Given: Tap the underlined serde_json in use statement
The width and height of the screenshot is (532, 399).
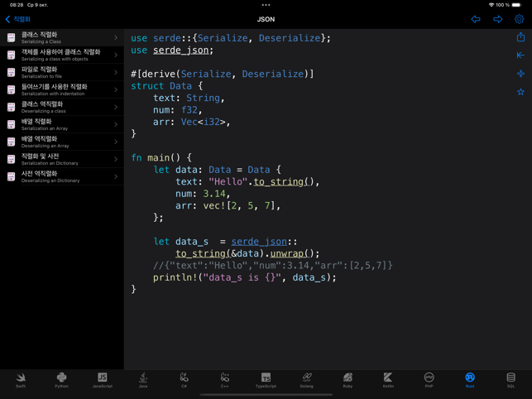Looking at the screenshot, I should 180,50.
